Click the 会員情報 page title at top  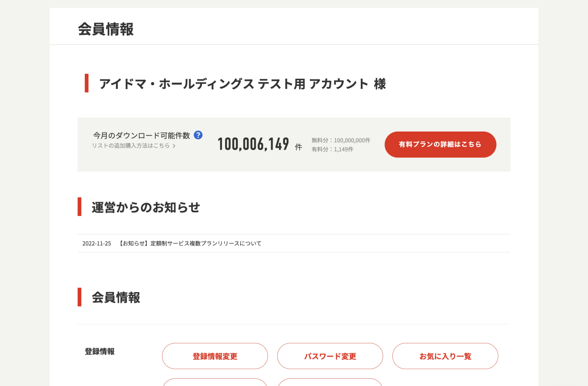pos(106,29)
